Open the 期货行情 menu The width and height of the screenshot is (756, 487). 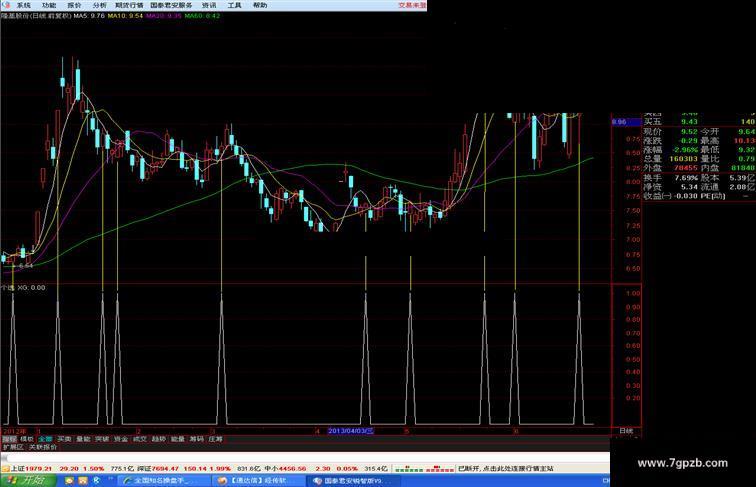click(129, 5)
